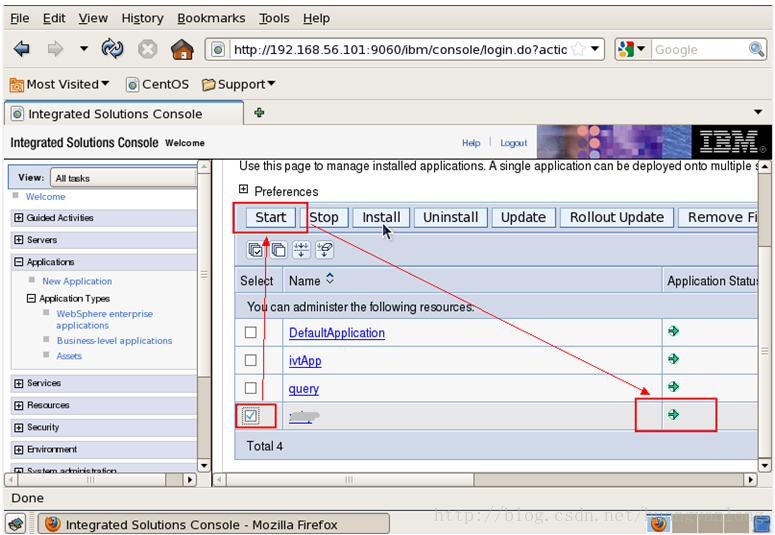Click the browser forward arrow
The width and height of the screenshot is (775, 535).
55,49
